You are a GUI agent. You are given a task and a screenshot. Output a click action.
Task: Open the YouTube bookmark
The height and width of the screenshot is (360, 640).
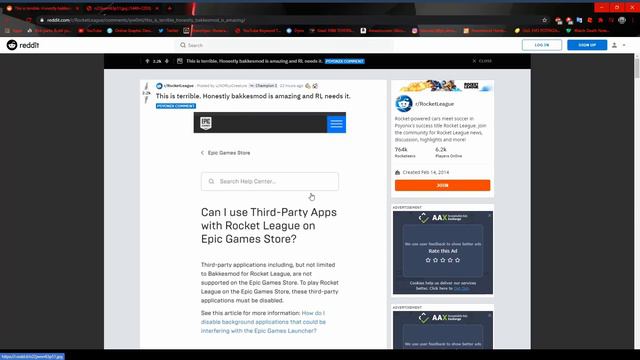pos(90,31)
